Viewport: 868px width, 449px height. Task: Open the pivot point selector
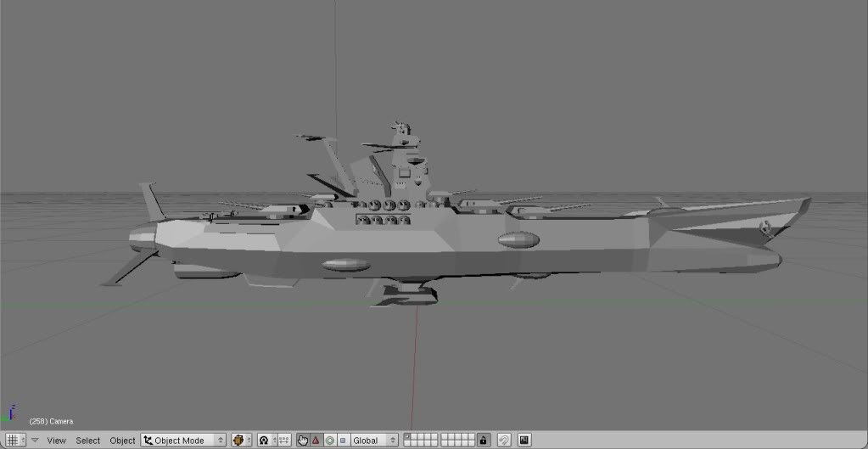pyautogui.click(x=266, y=441)
